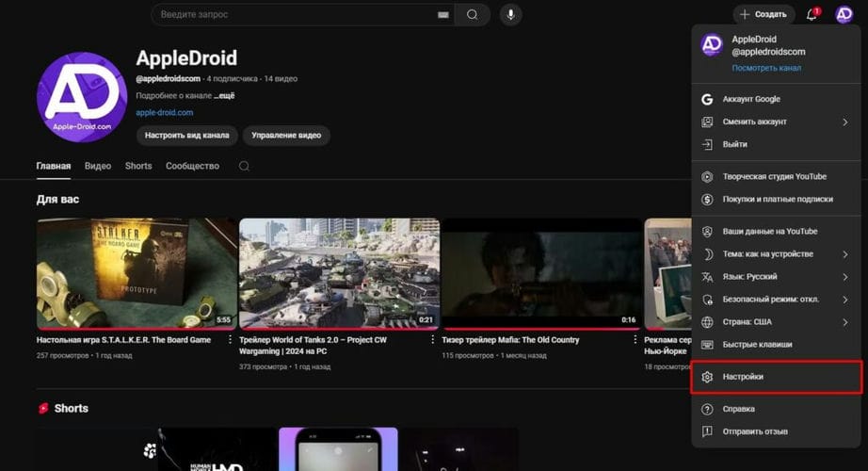Click the moon theme icon
The height and width of the screenshot is (471, 868).
click(x=707, y=254)
